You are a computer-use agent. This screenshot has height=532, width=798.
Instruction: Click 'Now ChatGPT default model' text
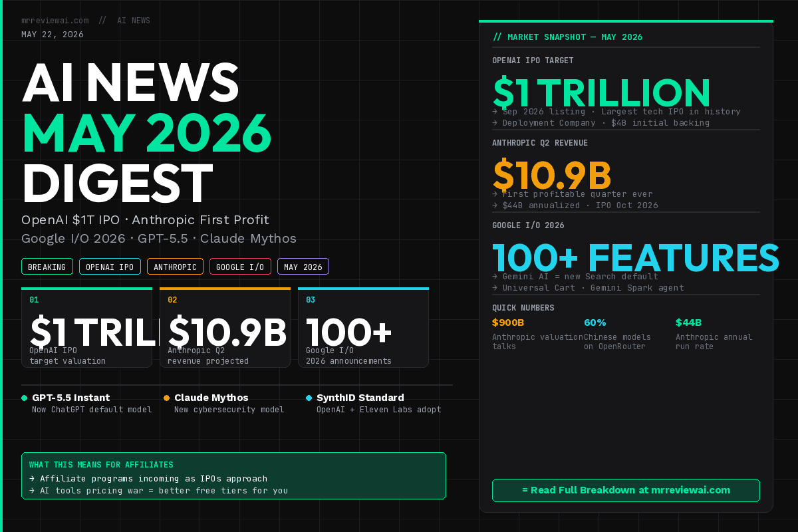pos(92,410)
